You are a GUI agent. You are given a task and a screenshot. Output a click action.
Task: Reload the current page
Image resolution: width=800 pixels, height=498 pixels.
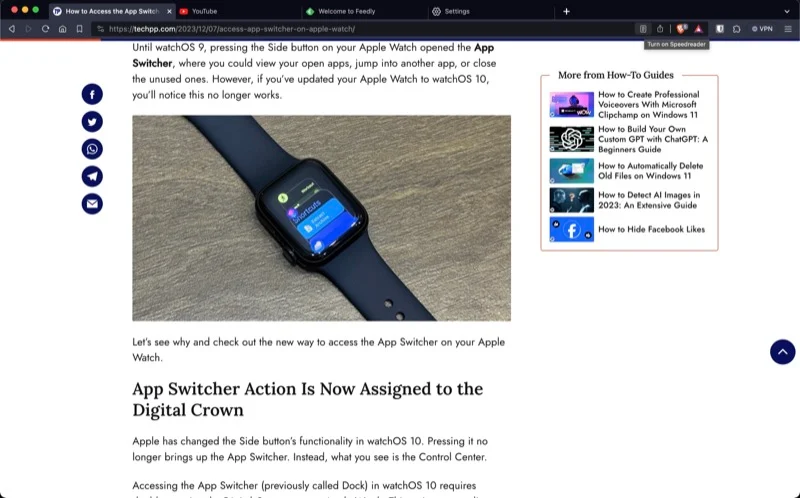pyautogui.click(x=45, y=29)
